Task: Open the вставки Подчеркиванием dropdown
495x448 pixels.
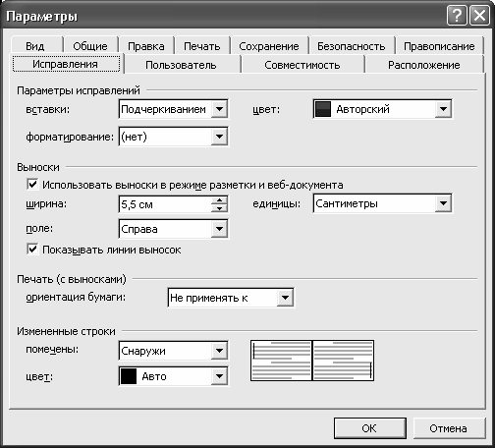Action: pyautogui.click(x=219, y=109)
